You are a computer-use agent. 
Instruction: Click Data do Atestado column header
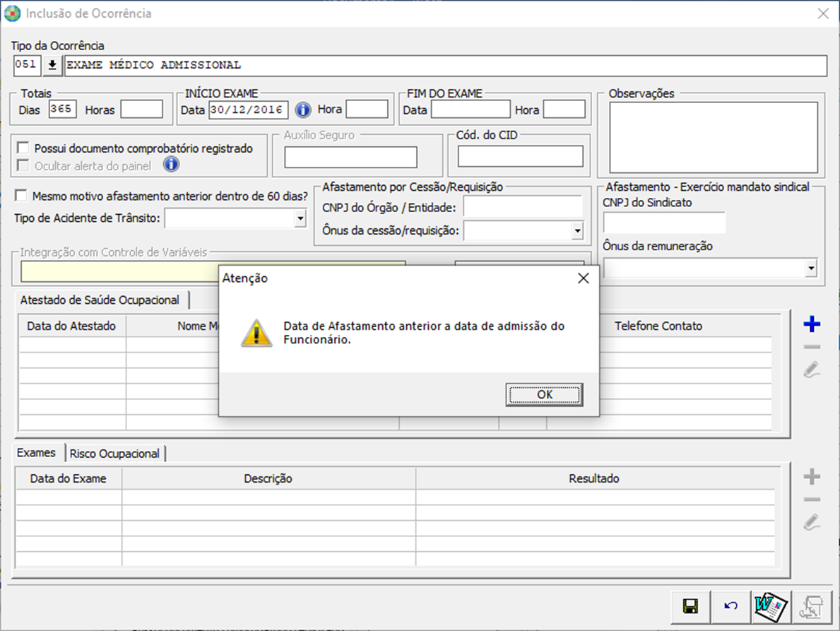[71, 326]
